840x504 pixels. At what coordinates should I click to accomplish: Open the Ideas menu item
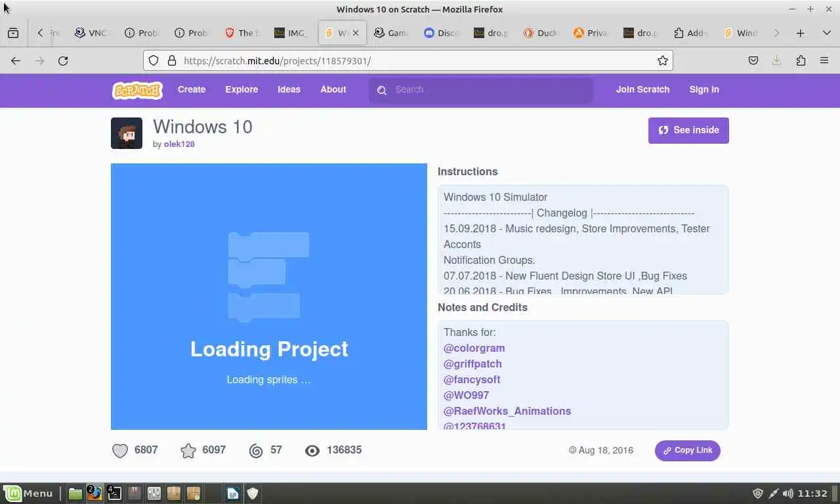(289, 90)
